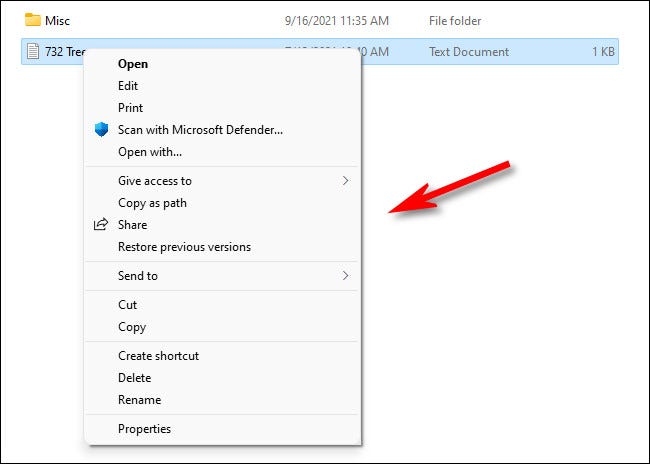Select the Misc folder name
This screenshot has width=650, height=464.
point(58,20)
